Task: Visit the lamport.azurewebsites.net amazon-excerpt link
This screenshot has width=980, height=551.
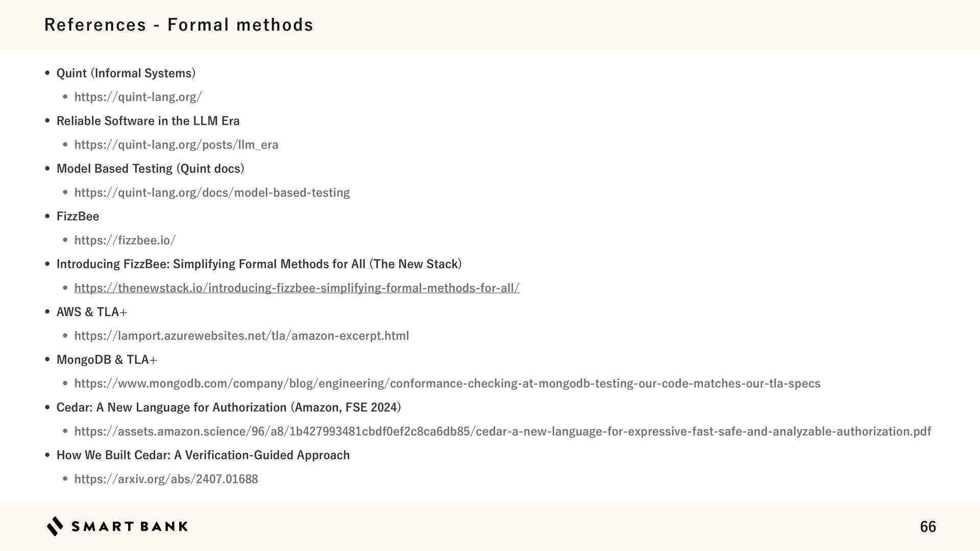Action: pyautogui.click(x=241, y=336)
